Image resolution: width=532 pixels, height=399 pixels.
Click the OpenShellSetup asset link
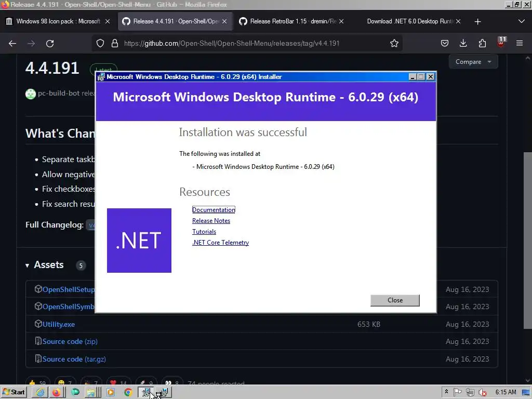(x=69, y=289)
